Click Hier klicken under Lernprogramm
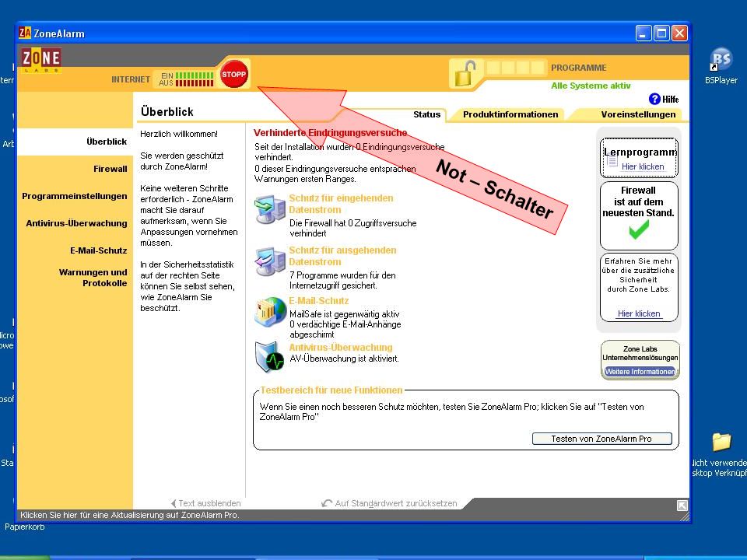The image size is (747, 560). [642, 166]
